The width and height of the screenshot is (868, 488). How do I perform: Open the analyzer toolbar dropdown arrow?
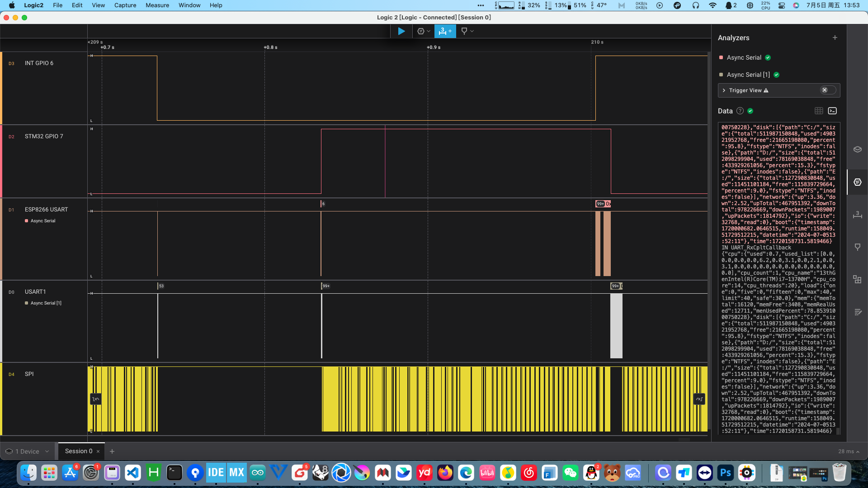point(429,31)
